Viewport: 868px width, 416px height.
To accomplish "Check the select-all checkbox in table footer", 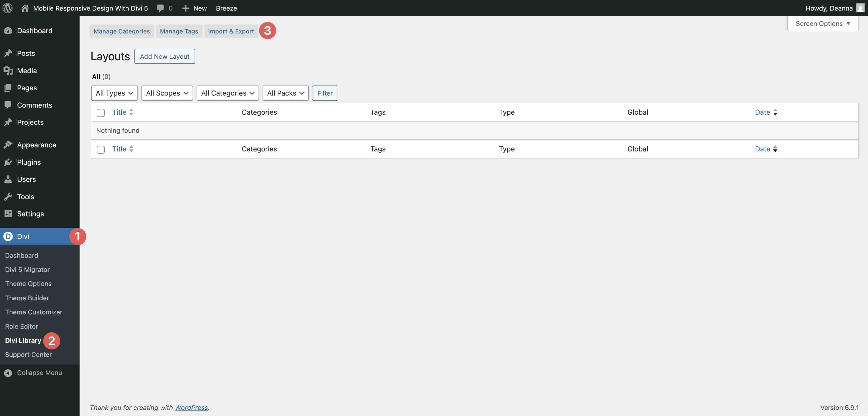I will coord(100,149).
